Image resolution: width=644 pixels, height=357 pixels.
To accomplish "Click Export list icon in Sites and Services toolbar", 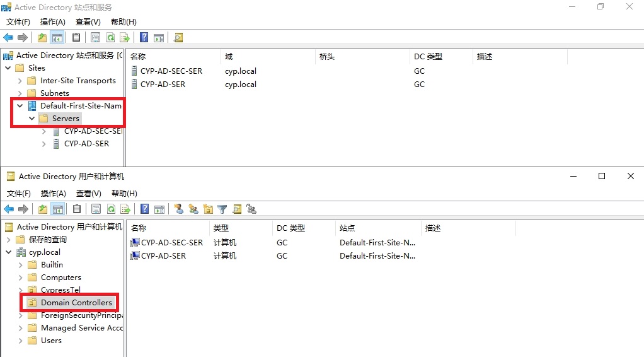I will click(x=124, y=38).
